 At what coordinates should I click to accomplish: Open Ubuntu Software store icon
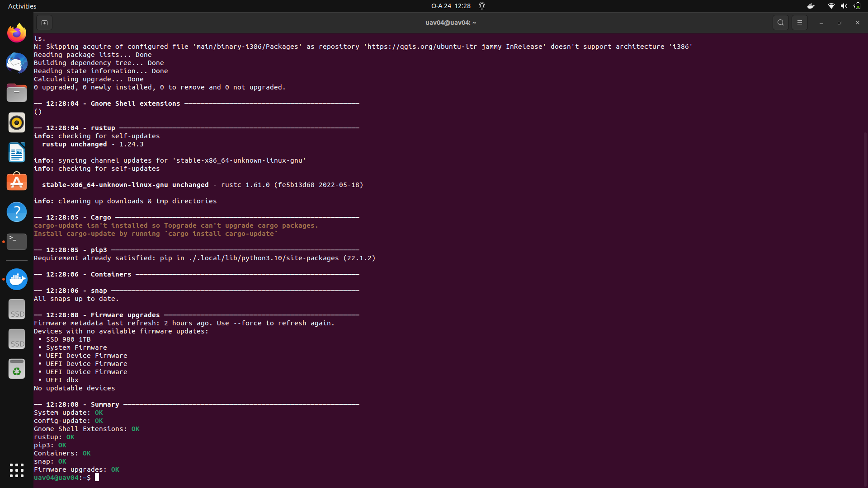point(17,182)
